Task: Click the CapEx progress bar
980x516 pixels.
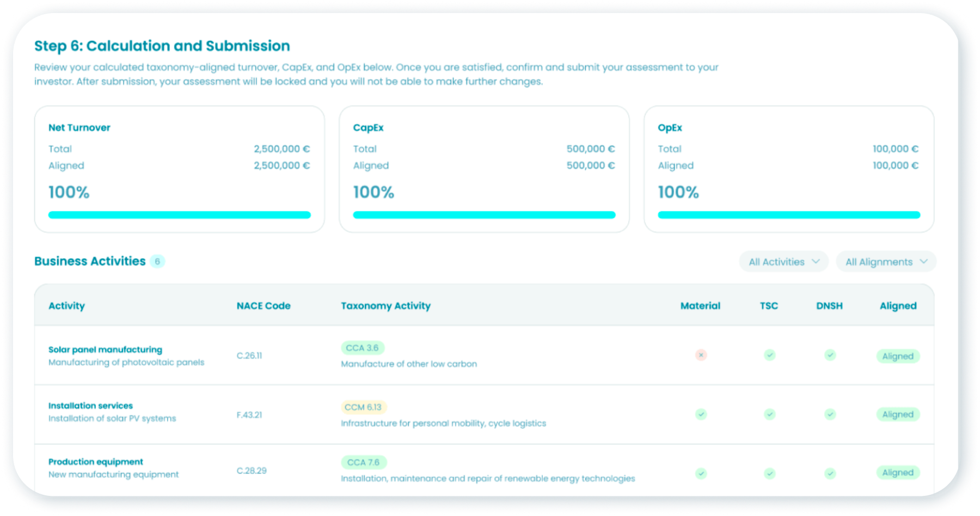Action: click(x=485, y=215)
